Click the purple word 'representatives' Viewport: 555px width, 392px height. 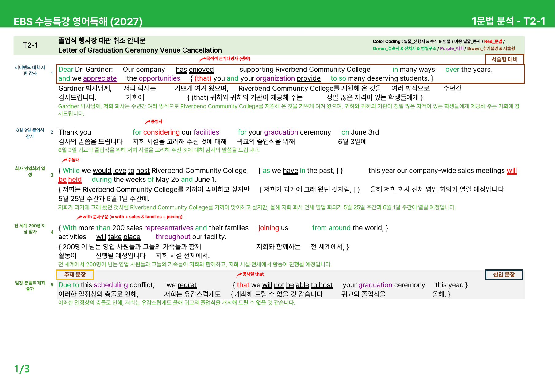click(x=169, y=228)
